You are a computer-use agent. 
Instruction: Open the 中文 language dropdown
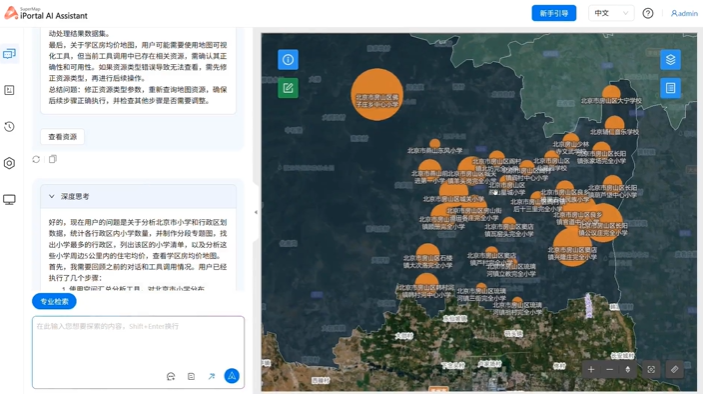[x=611, y=13]
